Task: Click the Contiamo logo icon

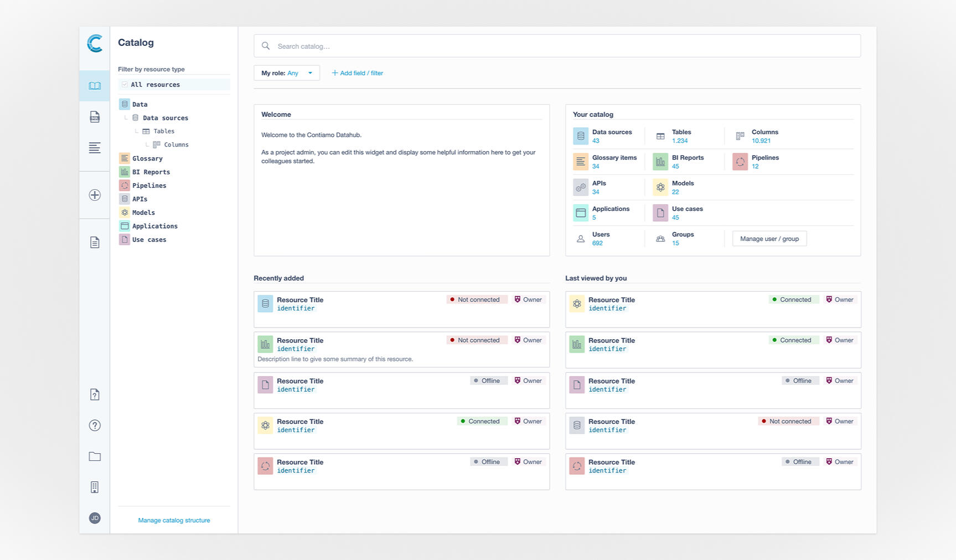Action: (95, 43)
